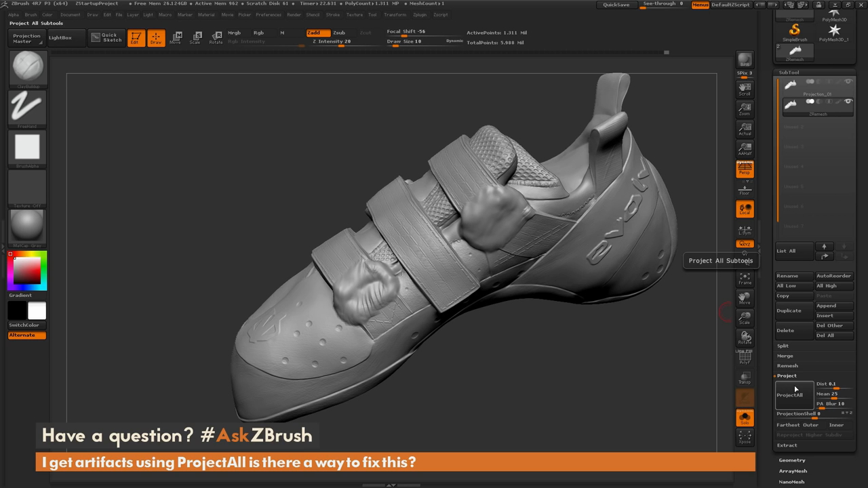The image size is (868, 488).
Task: Click the right shelf Rotate view icon
Action: coord(745,338)
